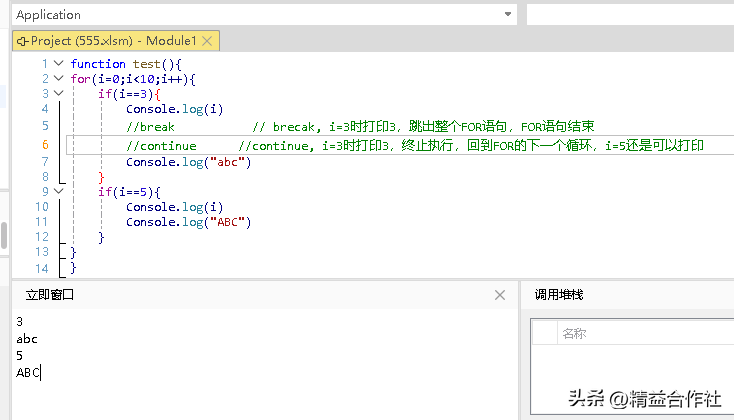Click the //continue comment on line 6
This screenshot has width=734, height=420.
pyautogui.click(x=161, y=146)
